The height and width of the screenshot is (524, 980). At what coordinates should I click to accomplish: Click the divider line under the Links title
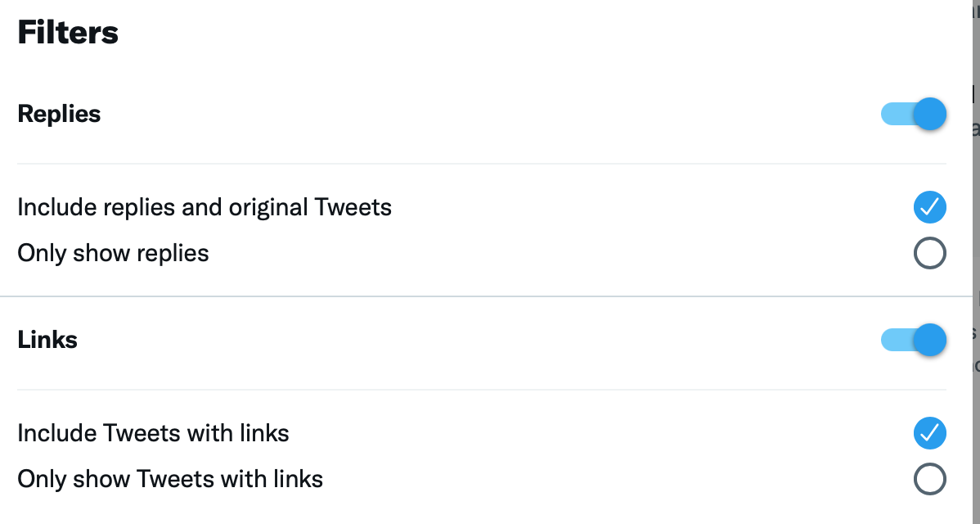481,390
